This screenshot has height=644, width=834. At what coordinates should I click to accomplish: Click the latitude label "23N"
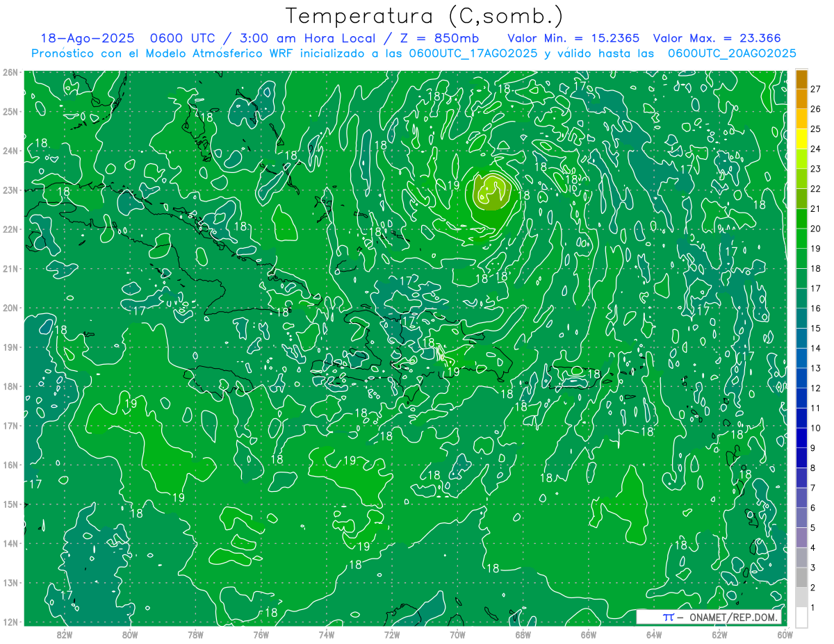pos(10,190)
